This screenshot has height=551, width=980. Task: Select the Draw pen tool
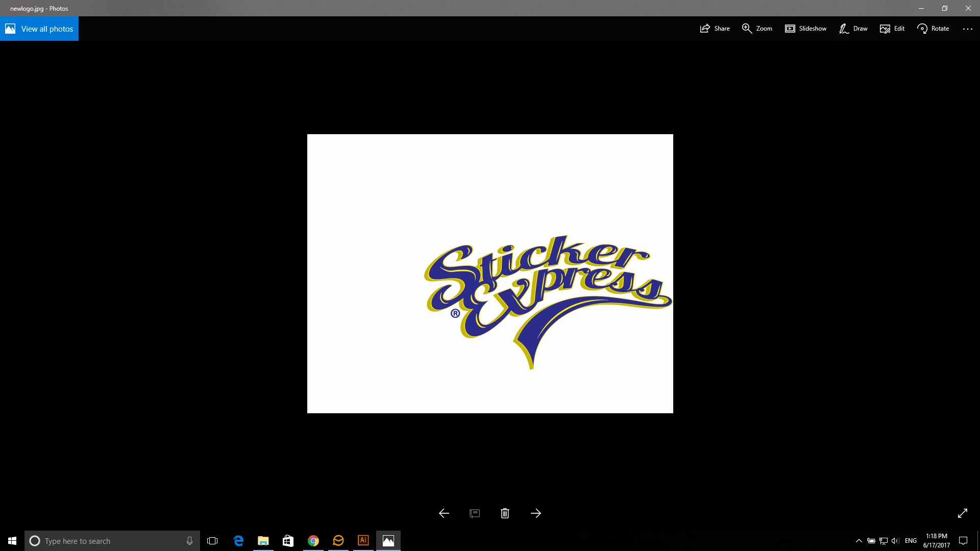[853, 29]
